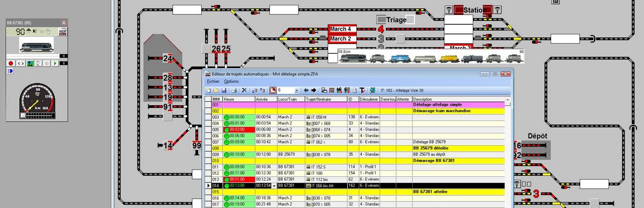This screenshot has height=208, width=644.
Task: Click the row 014 current-row arrow marker
Action: click(208, 185)
